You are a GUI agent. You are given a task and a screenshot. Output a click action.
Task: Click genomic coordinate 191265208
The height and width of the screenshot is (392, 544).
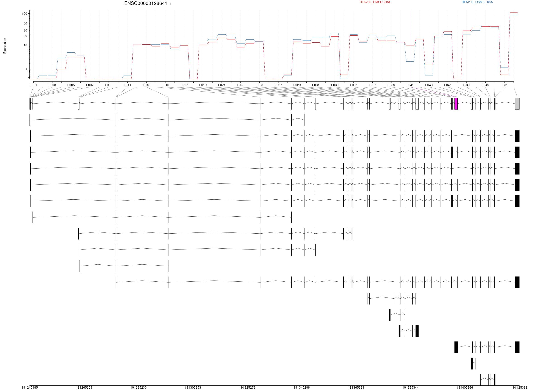[84, 388]
